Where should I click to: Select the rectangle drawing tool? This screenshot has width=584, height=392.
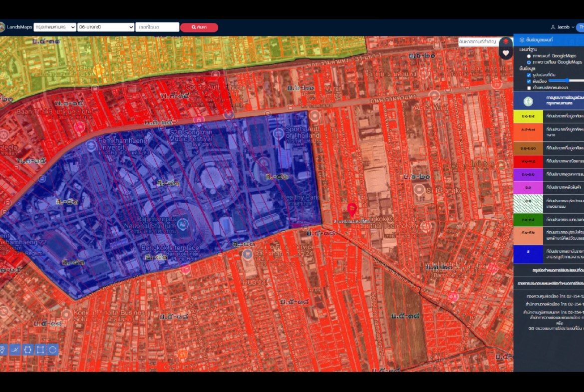(x=40, y=350)
